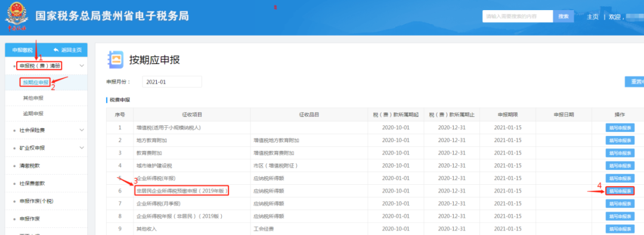Open 社会保险费 sidebar section
This screenshot has height=235, width=644.
click(x=32, y=130)
